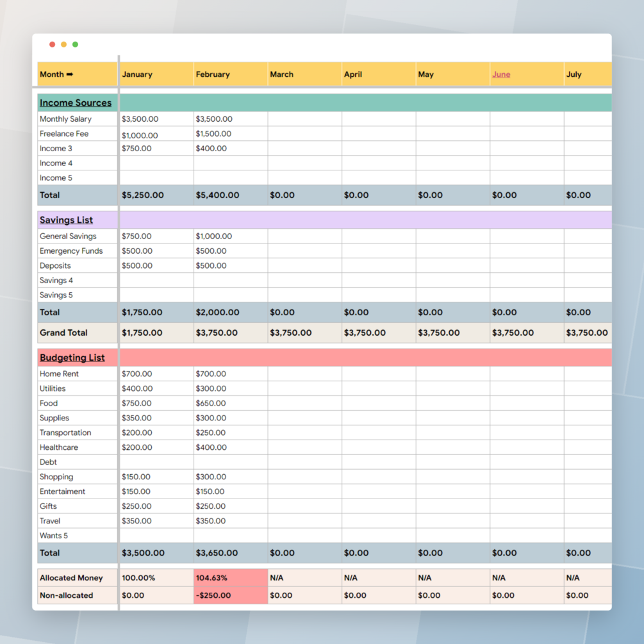Click the Gifts row label
This screenshot has height=644, width=644.
(48, 506)
